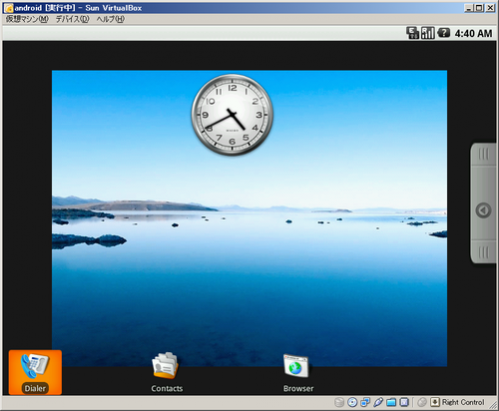Click the roaming signal strength icon

tap(428, 33)
